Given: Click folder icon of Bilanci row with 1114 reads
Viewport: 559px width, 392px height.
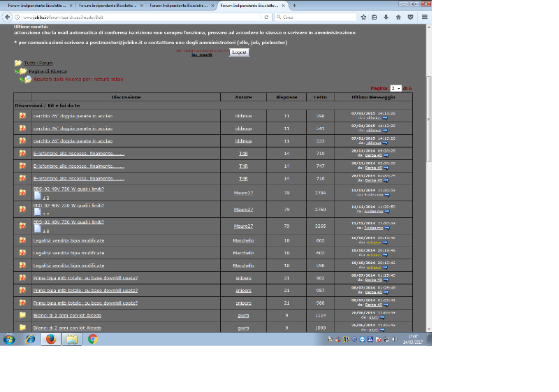Looking at the screenshot, I should pos(22,315).
